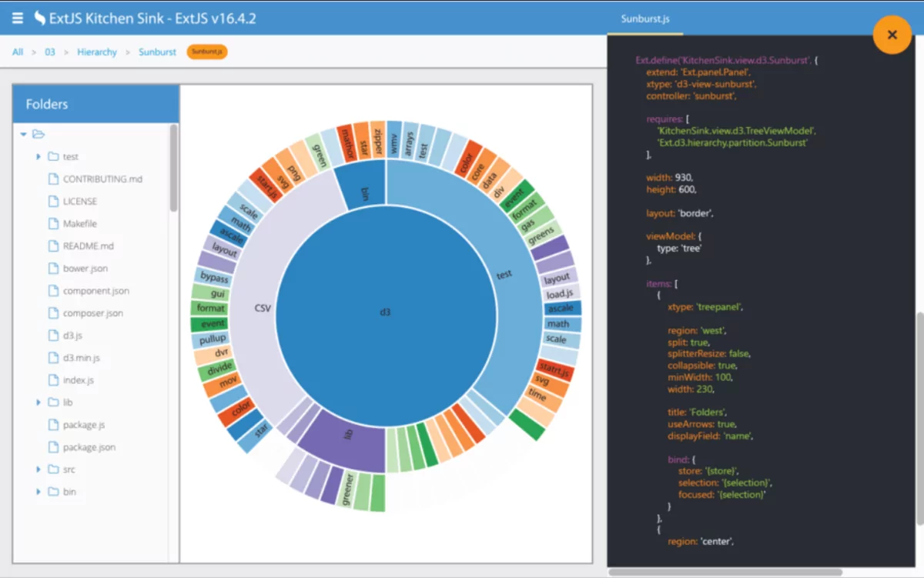Click the ExtJS logo icon
The width and height of the screenshot is (924, 578).
40,17
